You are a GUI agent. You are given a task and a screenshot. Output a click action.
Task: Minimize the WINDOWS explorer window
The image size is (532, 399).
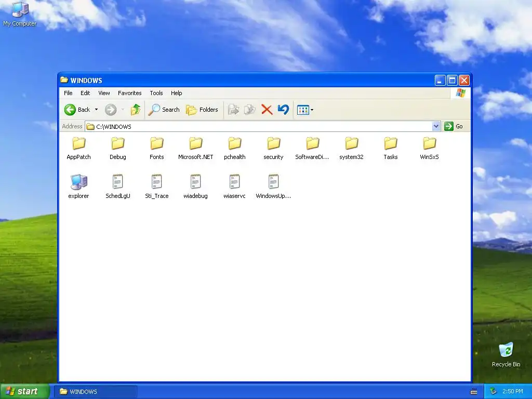click(440, 81)
